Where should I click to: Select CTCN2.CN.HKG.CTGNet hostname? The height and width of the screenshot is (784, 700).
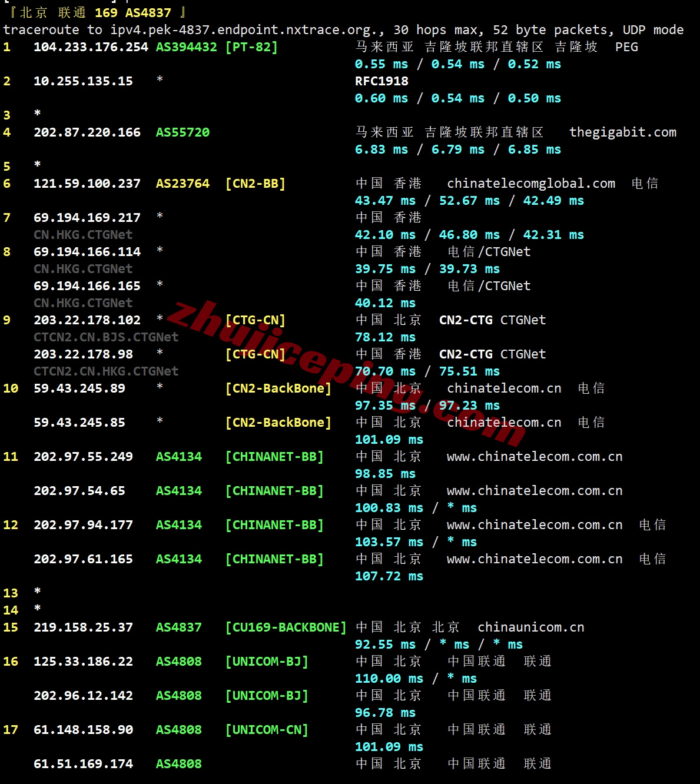pyautogui.click(x=106, y=371)
